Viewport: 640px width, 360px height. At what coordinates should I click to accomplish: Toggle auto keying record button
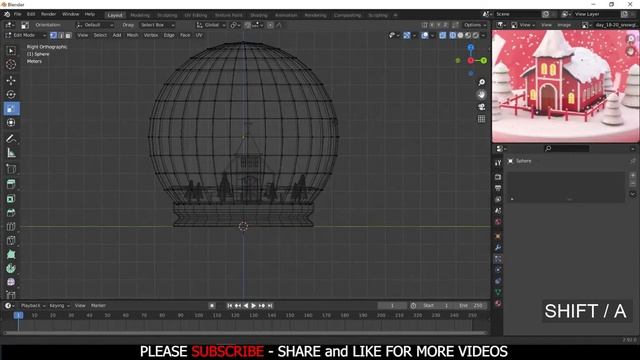click(212, 306)
